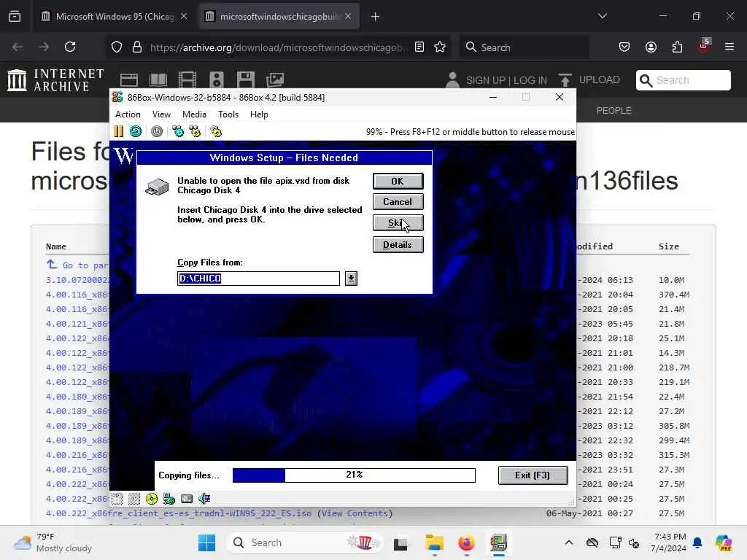This screenshot has width=747, height=560.
Task: Click the Internet Archive software floppy icon
Action: click(x=246, y=79)
